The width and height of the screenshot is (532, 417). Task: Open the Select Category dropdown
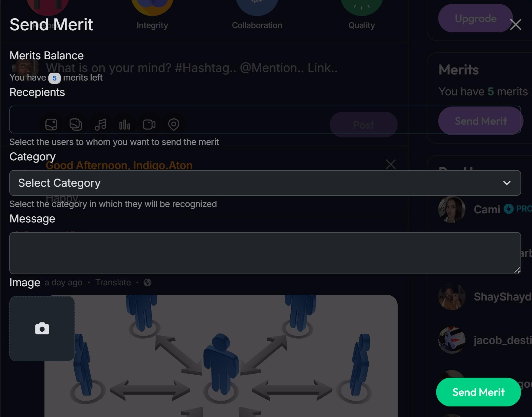pyautogui.click(x=265, y=183)
